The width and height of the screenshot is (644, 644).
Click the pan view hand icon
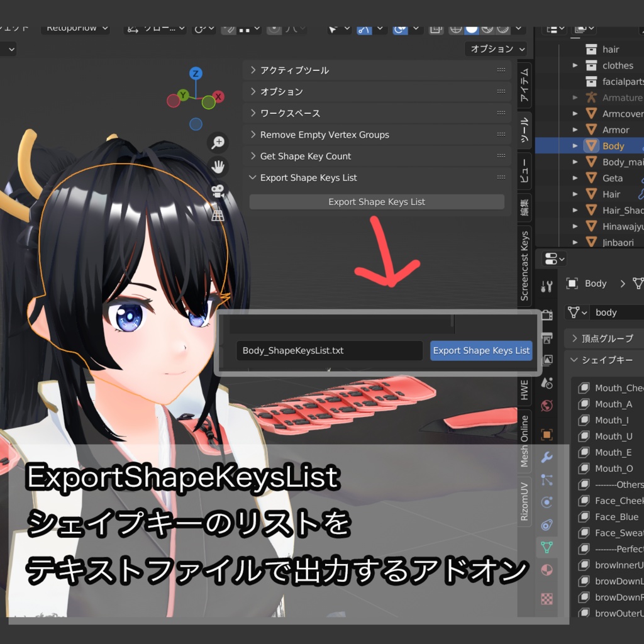[218, 167]
